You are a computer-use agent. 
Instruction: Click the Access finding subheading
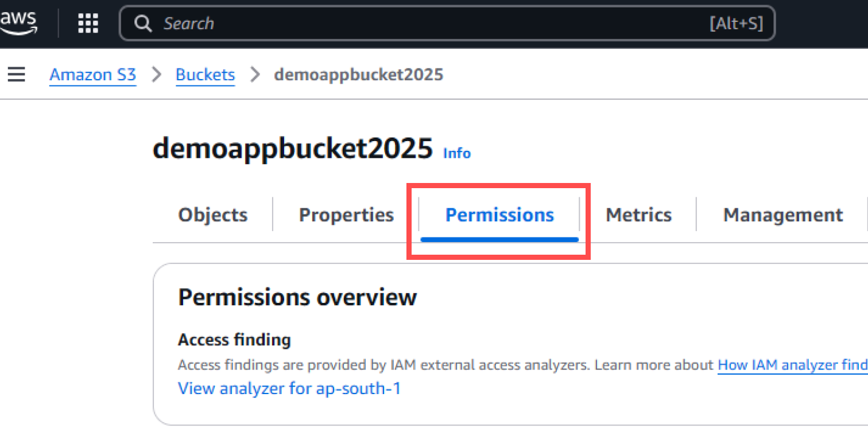(x=234, y=340)
